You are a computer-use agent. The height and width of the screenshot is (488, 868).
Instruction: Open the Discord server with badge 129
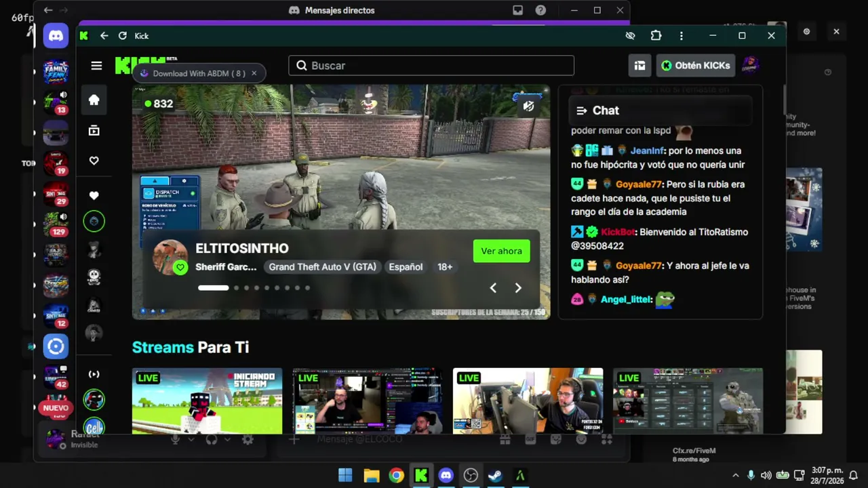click(56, 224)
